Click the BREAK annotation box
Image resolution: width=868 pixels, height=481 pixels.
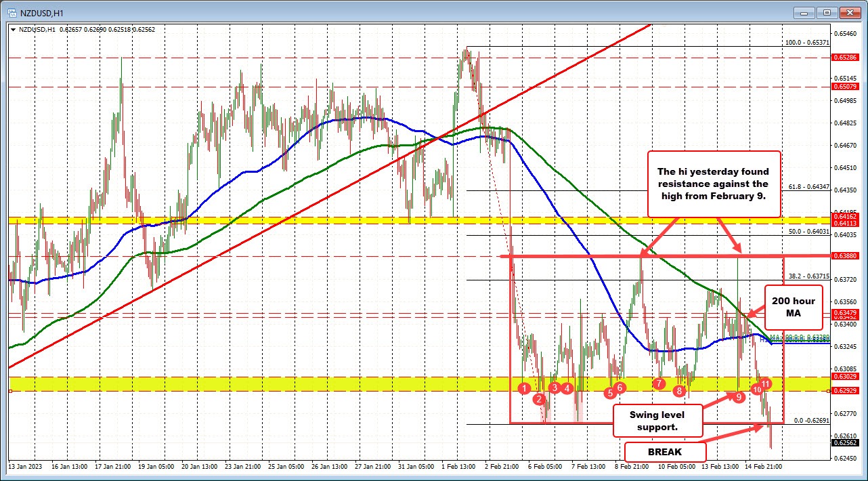tap(666, 452)
